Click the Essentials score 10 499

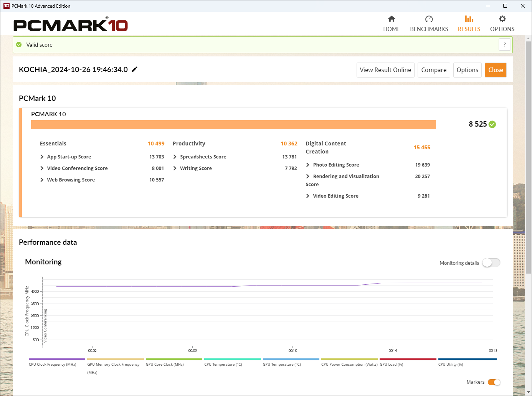point(156,144)
